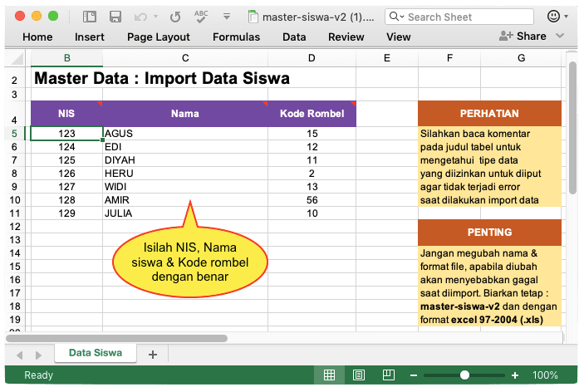Open the Formulas ribbon tab
This screenshot has height=392, width=584.
click(236, 37)
